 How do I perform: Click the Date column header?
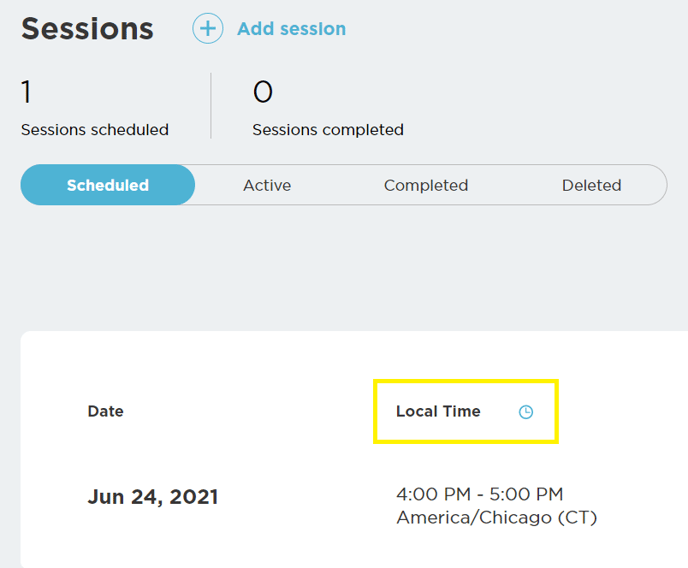pos(105,411)
